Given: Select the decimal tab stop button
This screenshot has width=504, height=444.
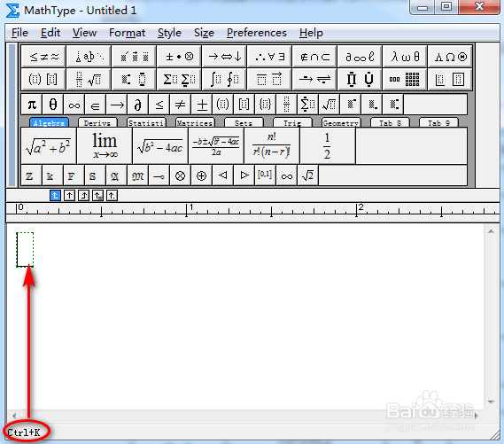Looking at the screenshot, I should (112, 195).
